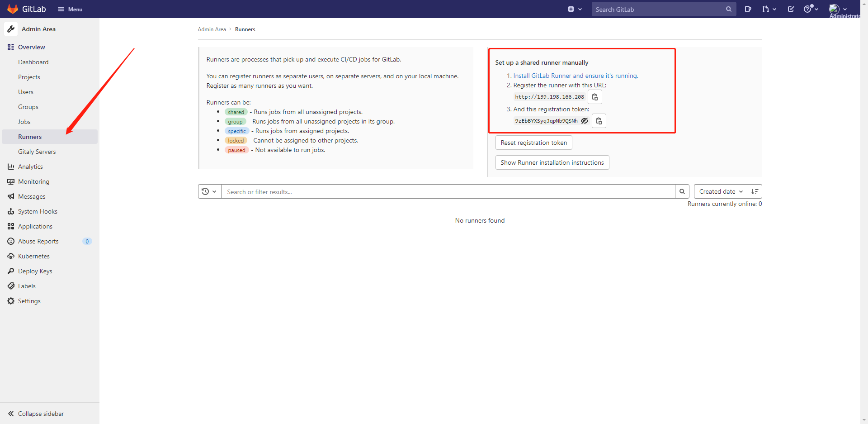Copy the registration token to clipboard
Image resolution: width=868 pixels, height=424 pixels.
(599, 121)
